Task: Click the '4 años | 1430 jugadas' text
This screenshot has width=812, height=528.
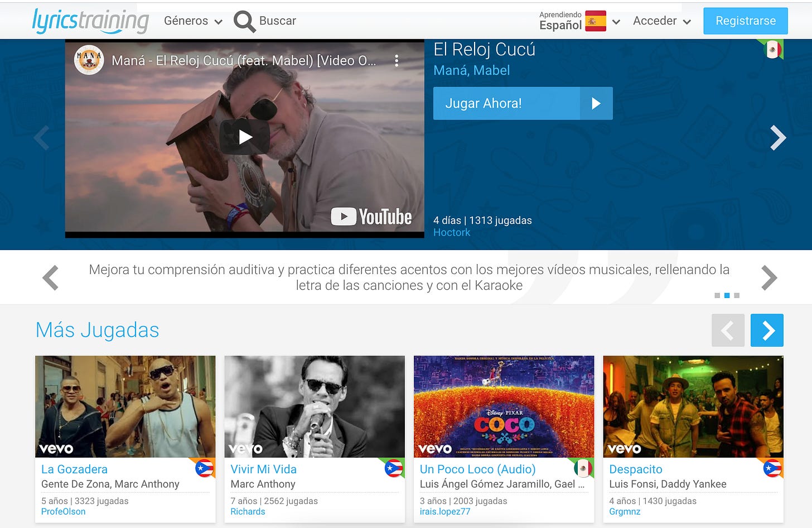Action: point(652,501)
